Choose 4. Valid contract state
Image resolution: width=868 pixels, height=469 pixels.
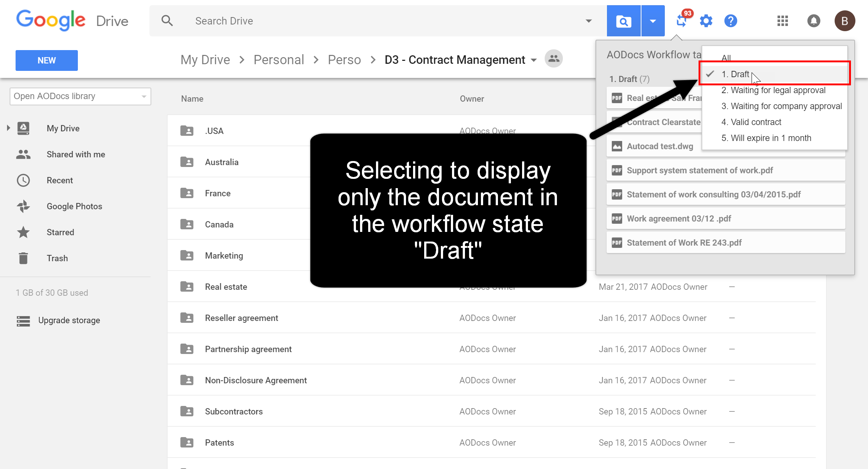(x=775, y=122)
